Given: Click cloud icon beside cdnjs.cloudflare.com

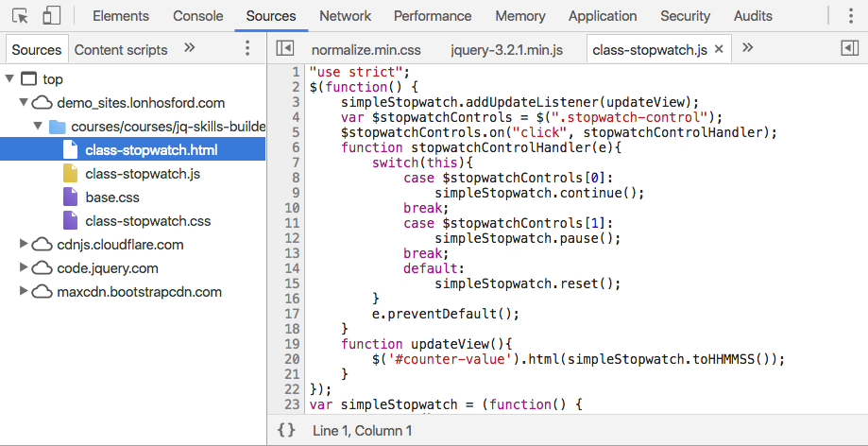Looking at the screenshot, I should tap(43, 245).
